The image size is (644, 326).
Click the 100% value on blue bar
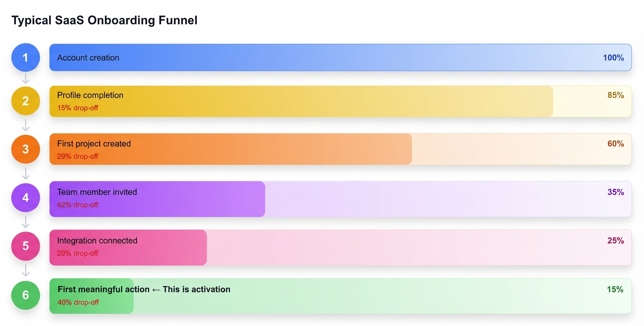point(613,58)
